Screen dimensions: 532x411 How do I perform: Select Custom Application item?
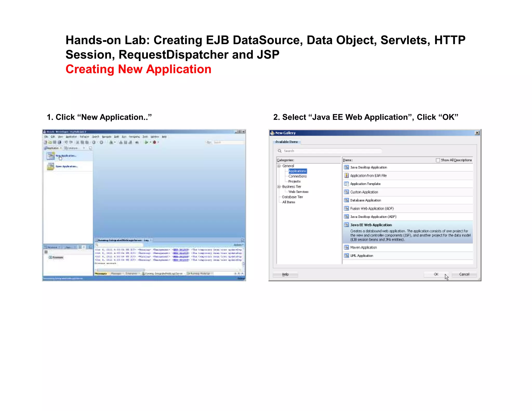coord(408,192)
